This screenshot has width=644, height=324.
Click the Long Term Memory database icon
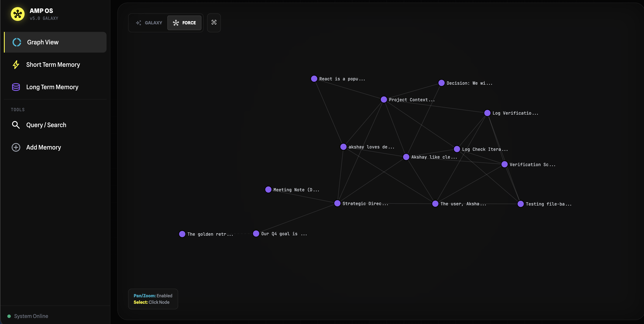point(16,87)
